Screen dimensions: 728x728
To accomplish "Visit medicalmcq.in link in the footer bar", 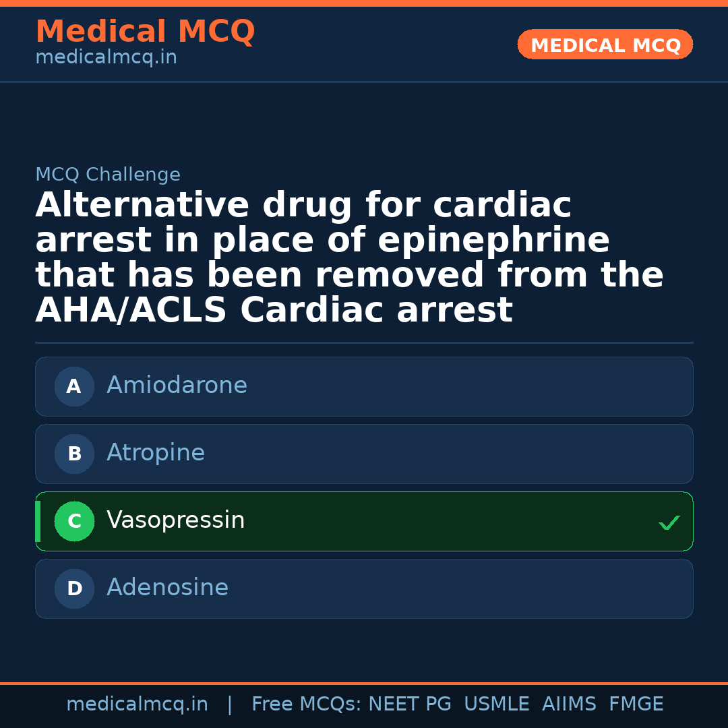I will tap(137, 704).
